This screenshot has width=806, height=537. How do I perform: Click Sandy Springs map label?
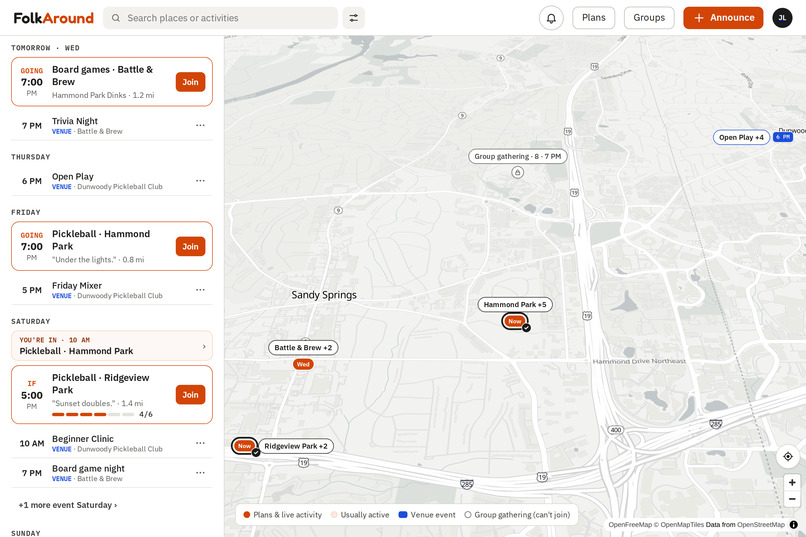point(324,295)
